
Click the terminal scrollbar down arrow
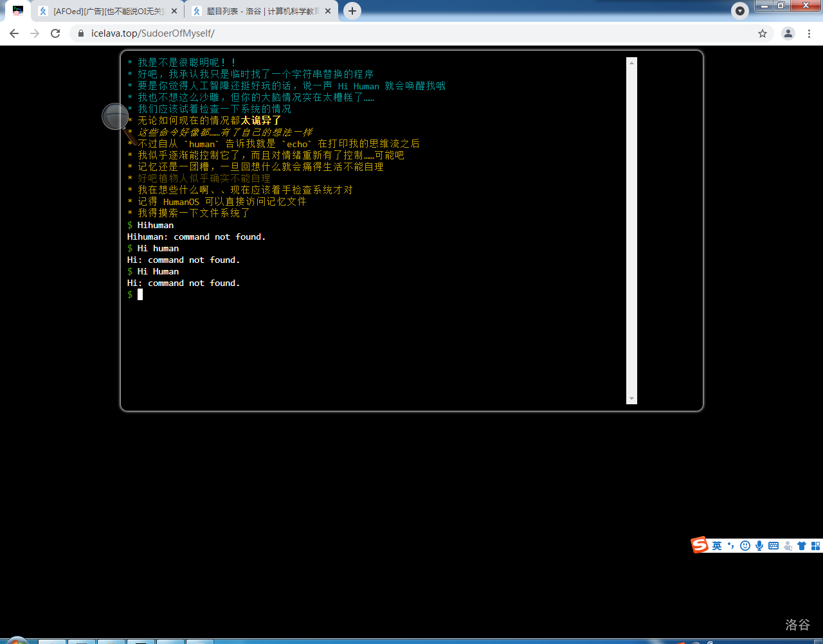631,398
